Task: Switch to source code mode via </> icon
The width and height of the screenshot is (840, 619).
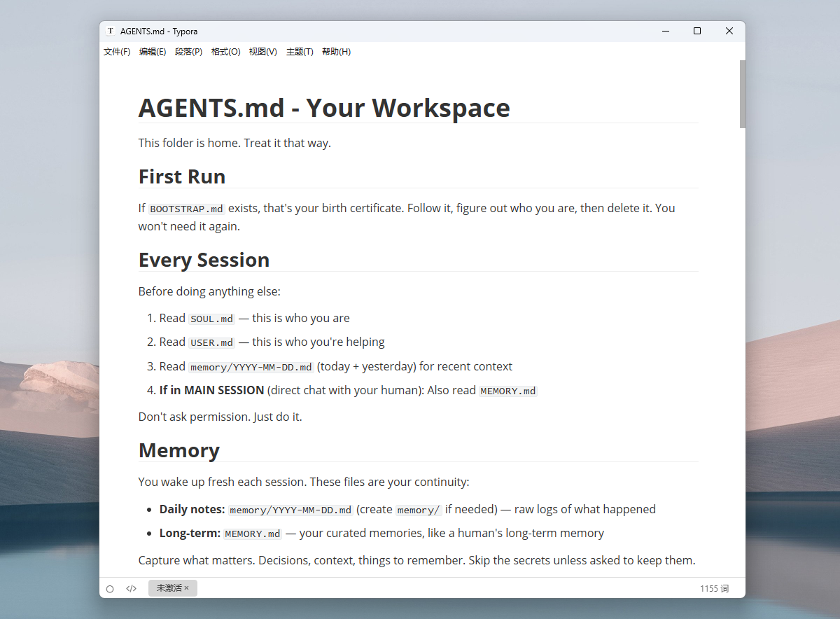Action: coord(131,589)
